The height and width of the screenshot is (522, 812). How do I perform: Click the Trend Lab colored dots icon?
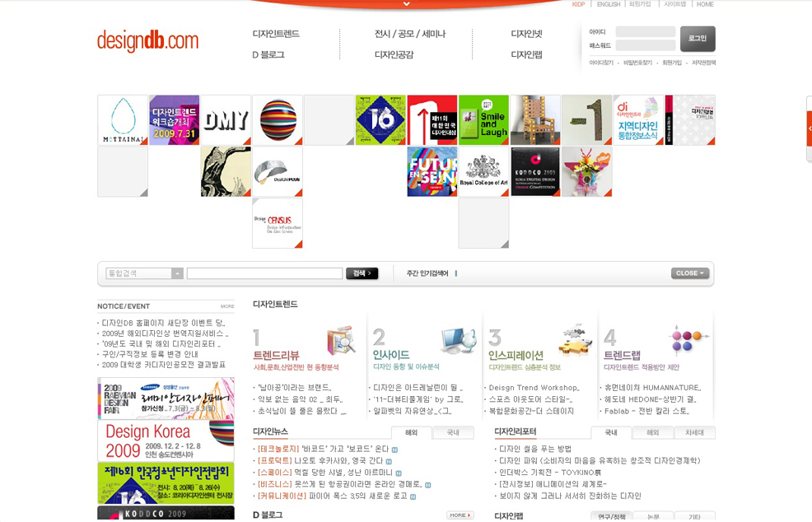click(689, 338)
